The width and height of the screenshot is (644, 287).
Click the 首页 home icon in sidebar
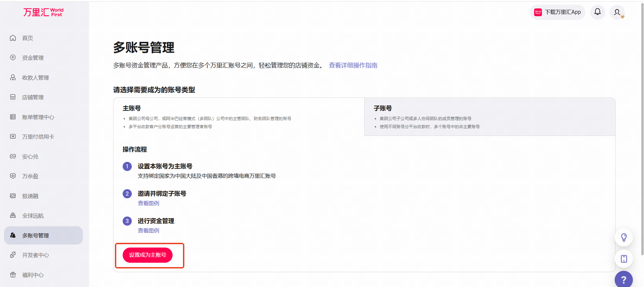coord(13,38)
